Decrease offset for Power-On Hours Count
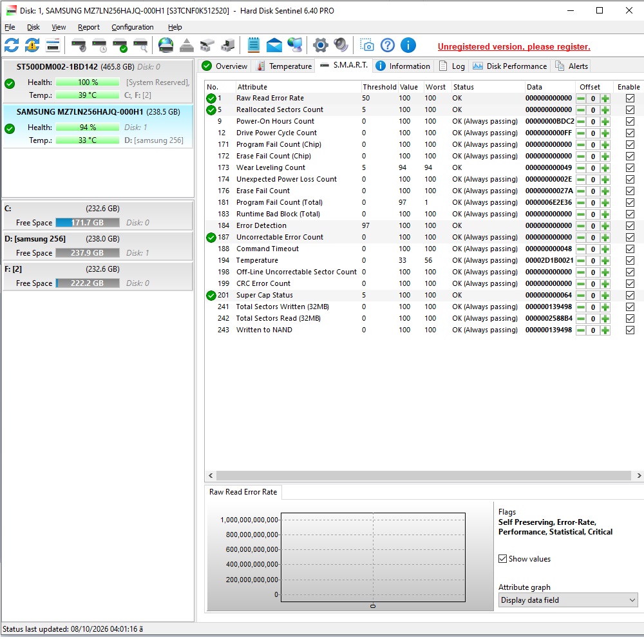The width and height of the screenshot is (644, 644). click(581, 122)
